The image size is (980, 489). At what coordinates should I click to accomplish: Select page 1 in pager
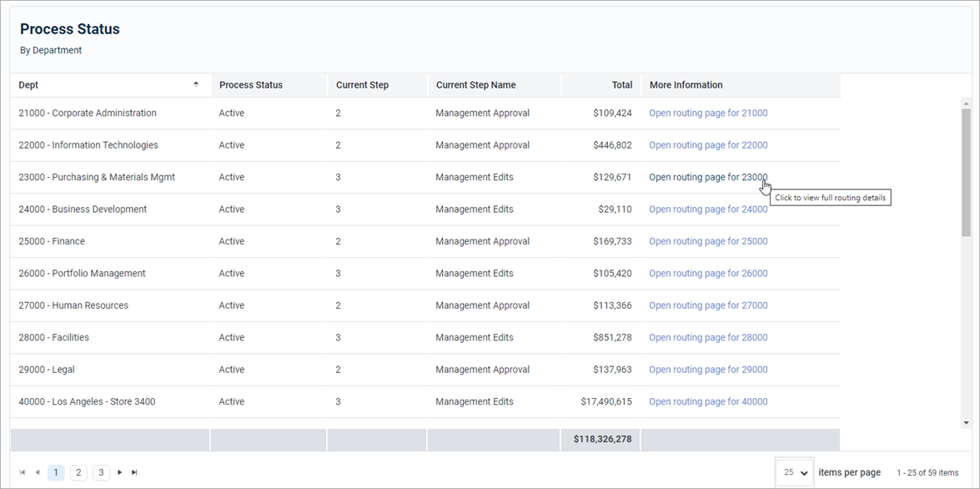tap(56, 473)
